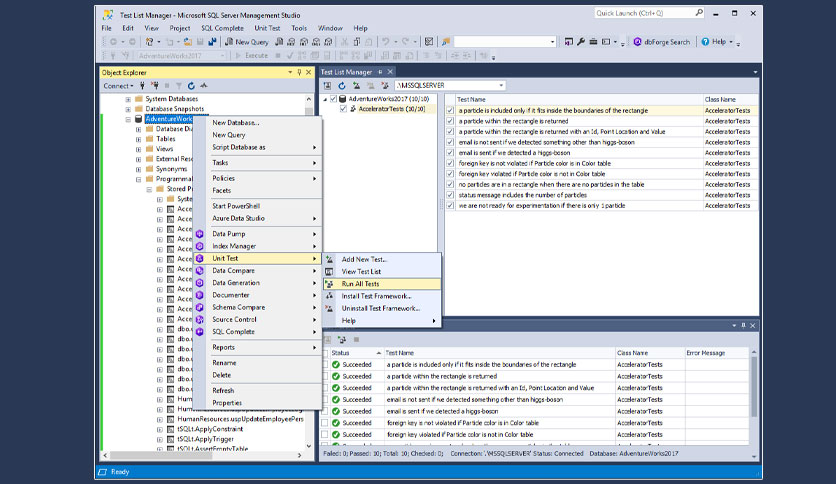Click the Data Generation icon in context menu

pyautogui.click(x=199, y=283)
